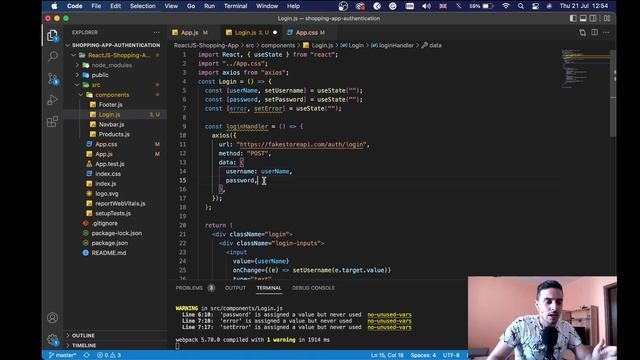Image resolution: width=640 pixels, height=360 pixels.
Task: Collapse the SHOPPING-APP-AUTHENTICATION section
Action: (x=116, y=45)
